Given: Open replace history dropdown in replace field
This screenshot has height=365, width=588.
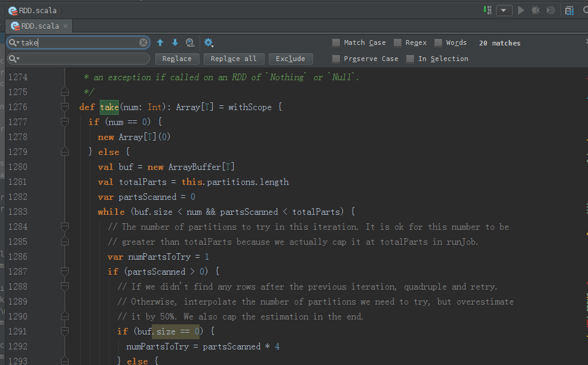Looking at the screenshot, I should 14,59.
